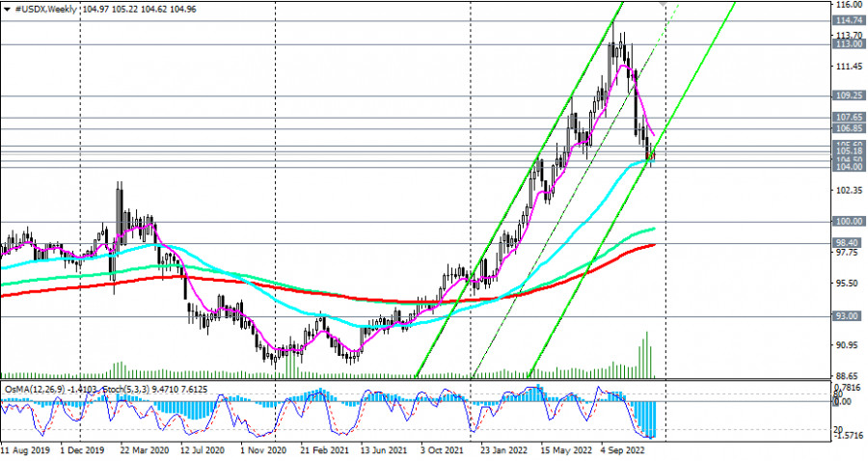Viewport: 868px width, 461px height.
Task: Click the 116.00 price at top of scale
Action: click(x=848, y=6)
